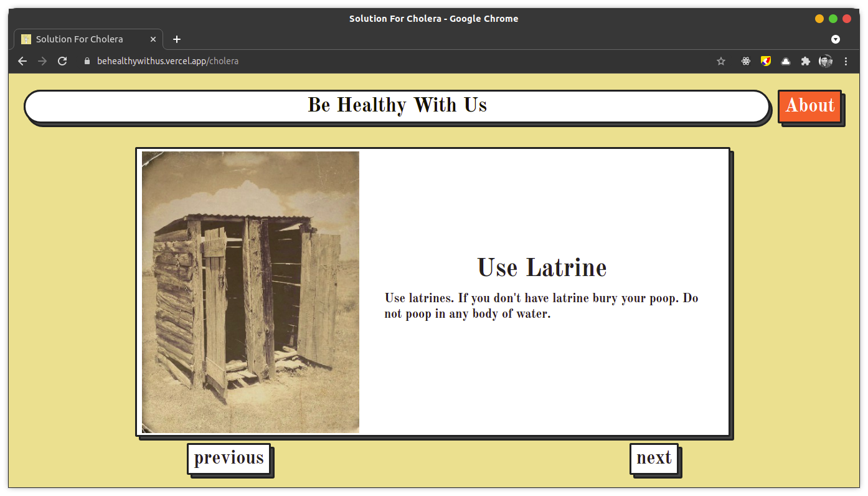
Task: Click the Use Latrine heading
Action: (542, 268)
